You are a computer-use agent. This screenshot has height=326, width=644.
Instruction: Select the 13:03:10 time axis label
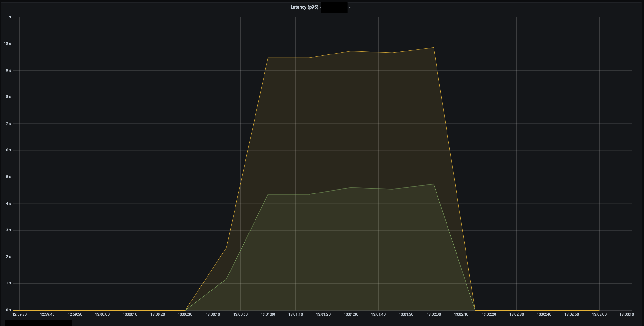[x=627, y=314]
